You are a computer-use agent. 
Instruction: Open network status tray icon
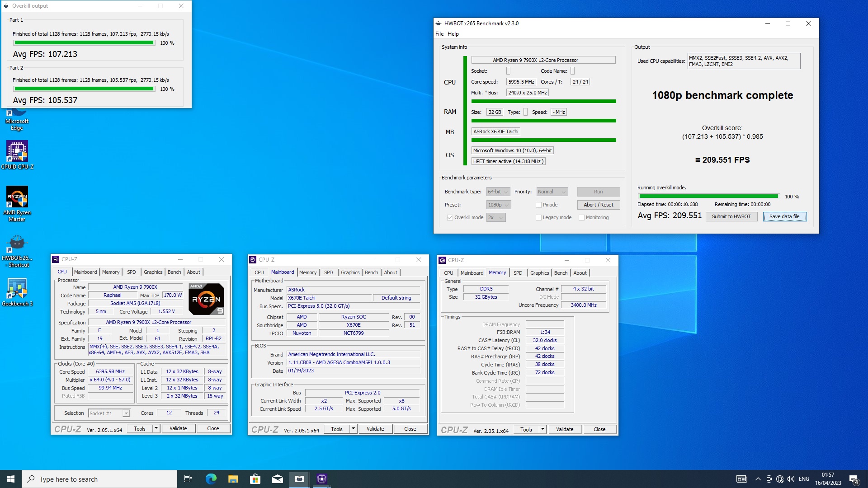pos(780,479)
